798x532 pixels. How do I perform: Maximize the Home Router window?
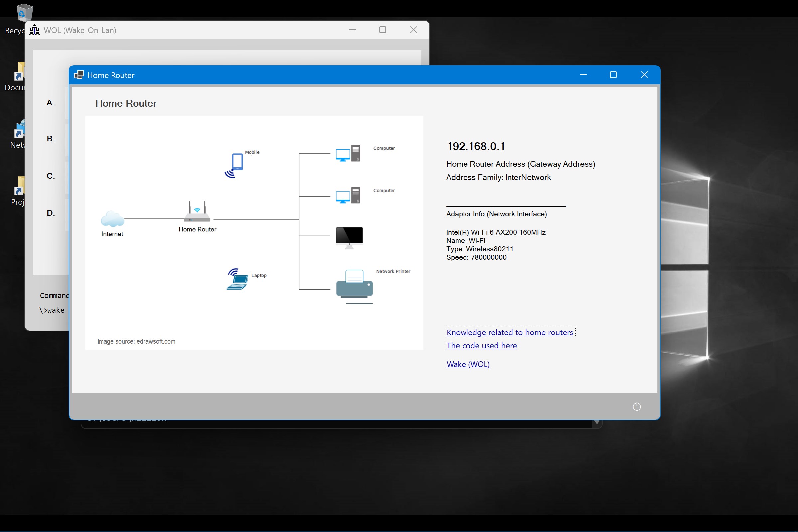point(613,75)
